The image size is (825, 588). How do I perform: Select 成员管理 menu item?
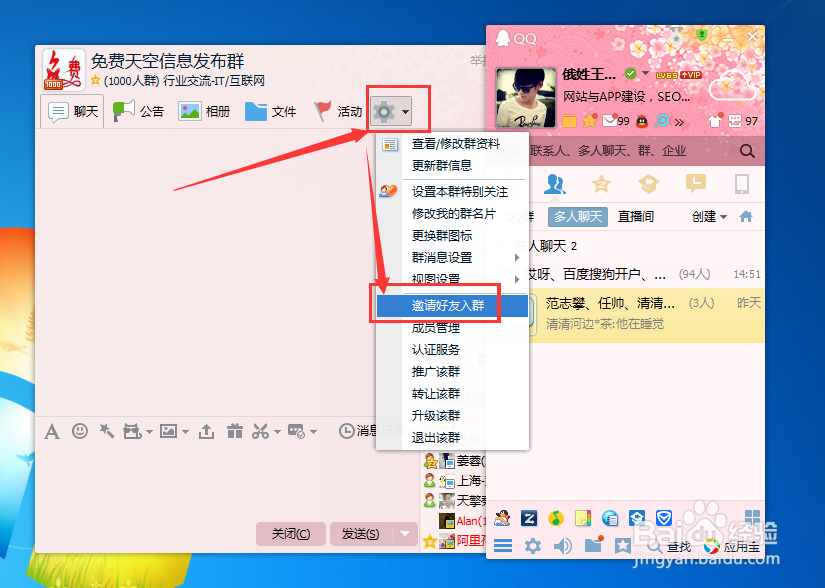click(452, 328)
